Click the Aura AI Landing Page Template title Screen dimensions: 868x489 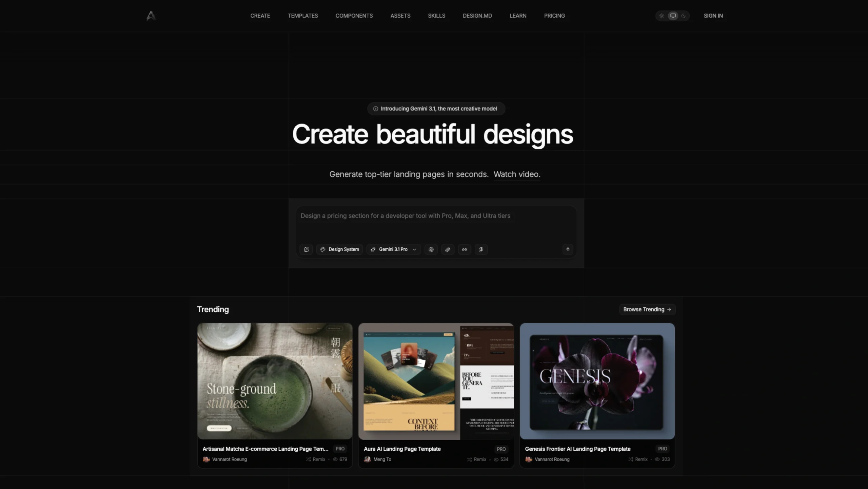pos(402,449)
